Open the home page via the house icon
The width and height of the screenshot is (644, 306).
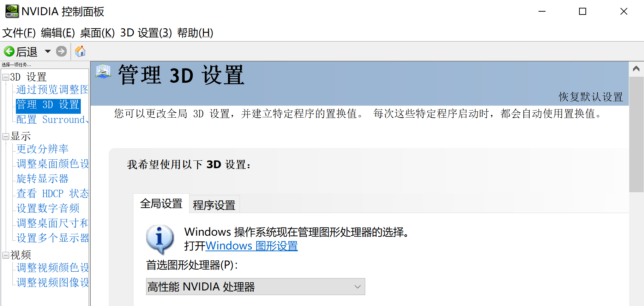click(80, 51)
